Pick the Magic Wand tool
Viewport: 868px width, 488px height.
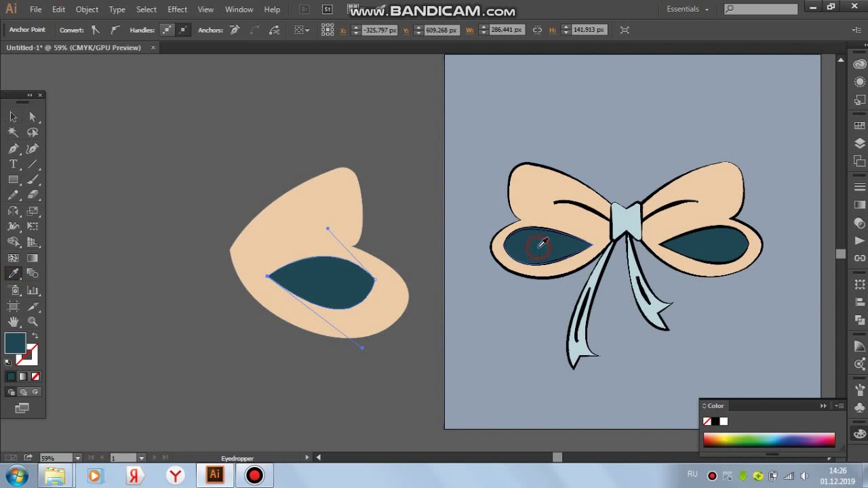(13, 132)
